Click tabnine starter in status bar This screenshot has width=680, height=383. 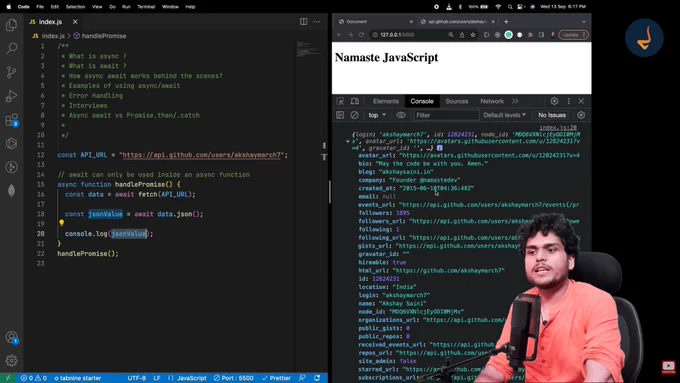(78, 378)
